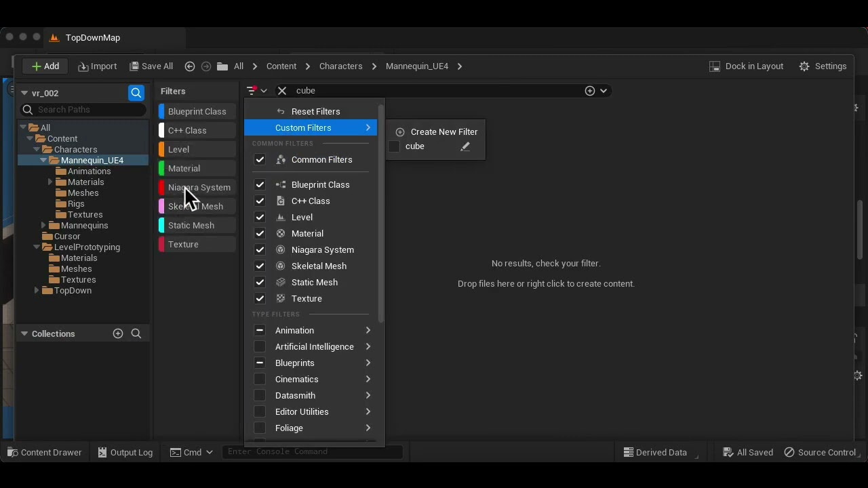Viewport: 868px width, 488px height.
Task: Toggle the Material filter pill
Action: [x=197, y=168]
